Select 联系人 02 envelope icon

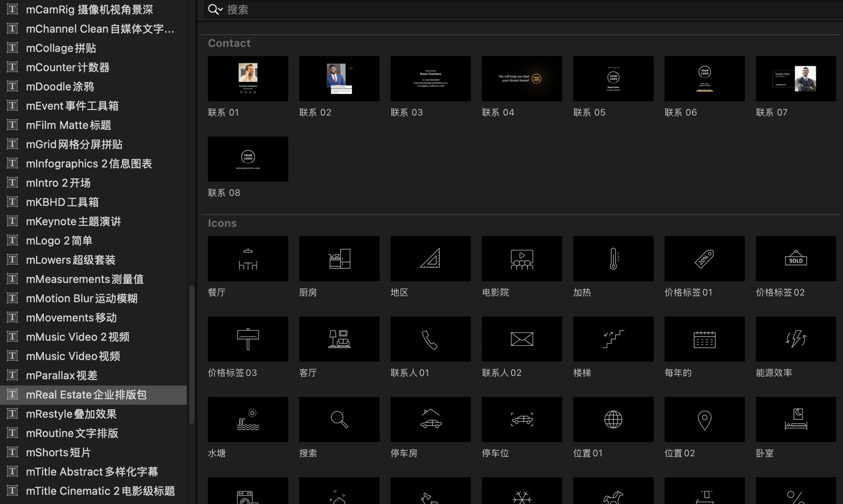click(x=522, y=339)
